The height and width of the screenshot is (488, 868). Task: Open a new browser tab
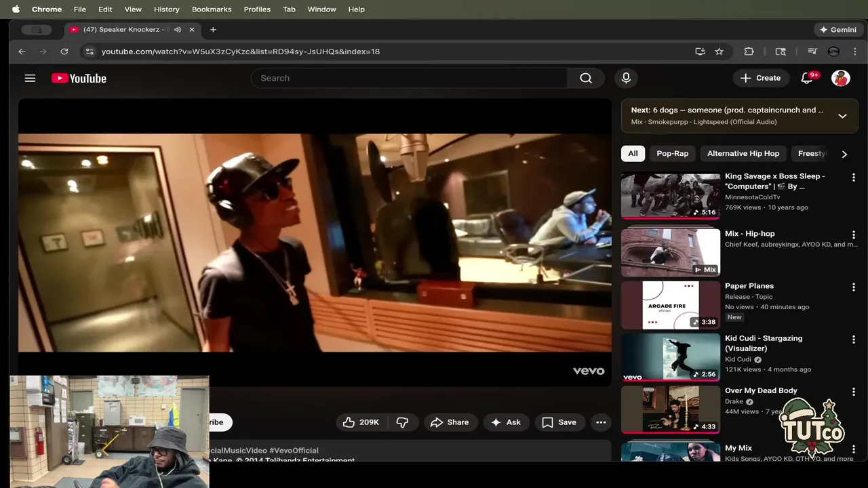(x=213, y=30)
